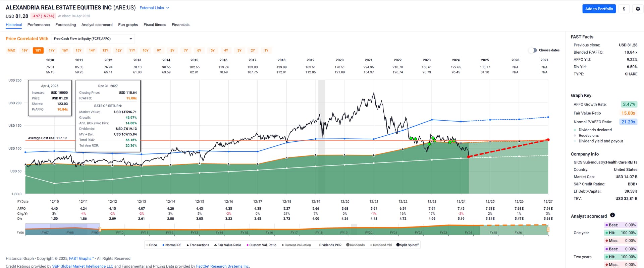Click the price change -4.97 (-5.76%) badge

pos(43,16)
